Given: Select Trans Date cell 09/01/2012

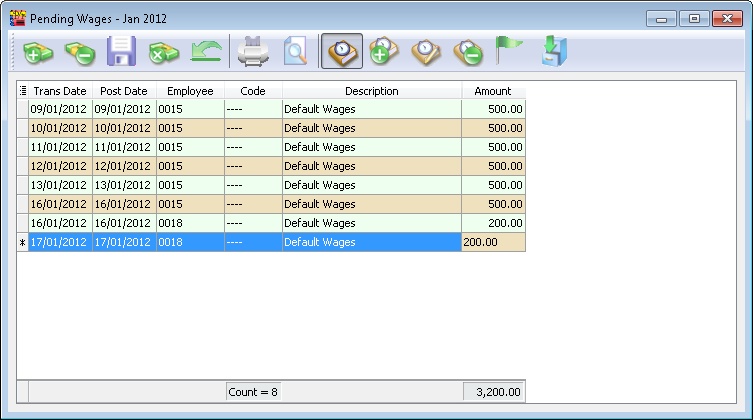Looking at the screenshot, I should [x=60, y=109].
